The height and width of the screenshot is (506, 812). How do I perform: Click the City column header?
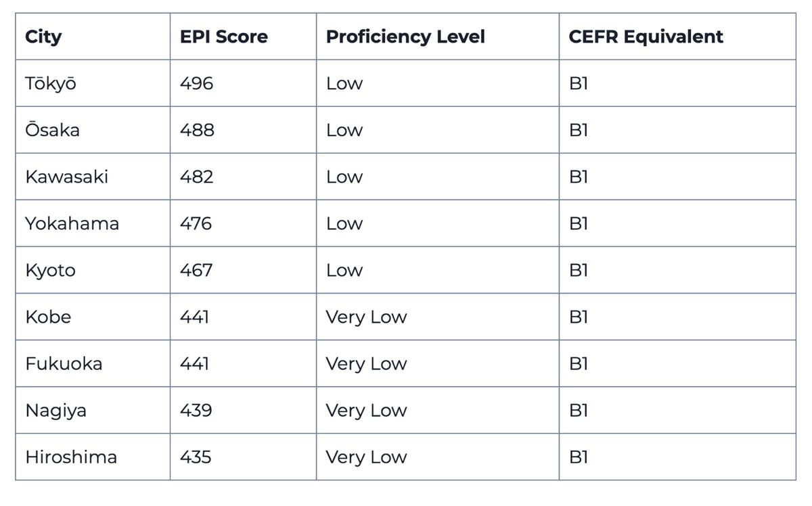(x=43, y=37)
